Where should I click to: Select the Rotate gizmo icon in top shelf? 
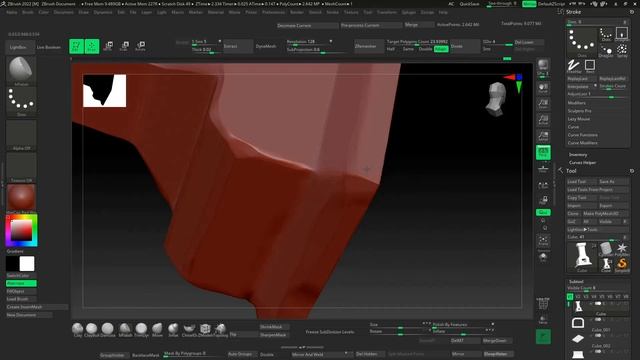(140, 46)
